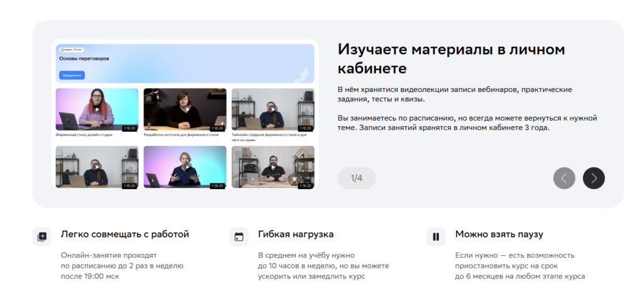Click the blue Продолжить button in screenshot
The height and width of the screenshot is (303, 644).
[72, 75]
